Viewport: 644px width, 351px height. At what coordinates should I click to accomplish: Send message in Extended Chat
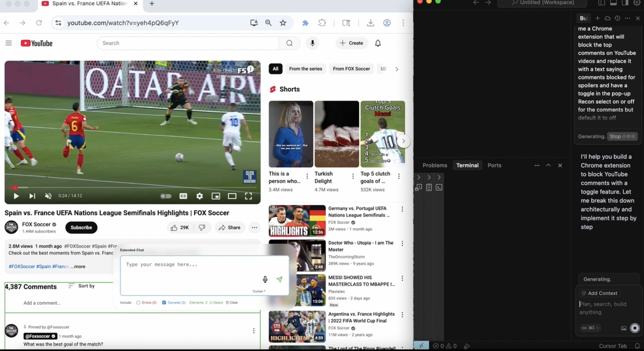tap(279, 279)
